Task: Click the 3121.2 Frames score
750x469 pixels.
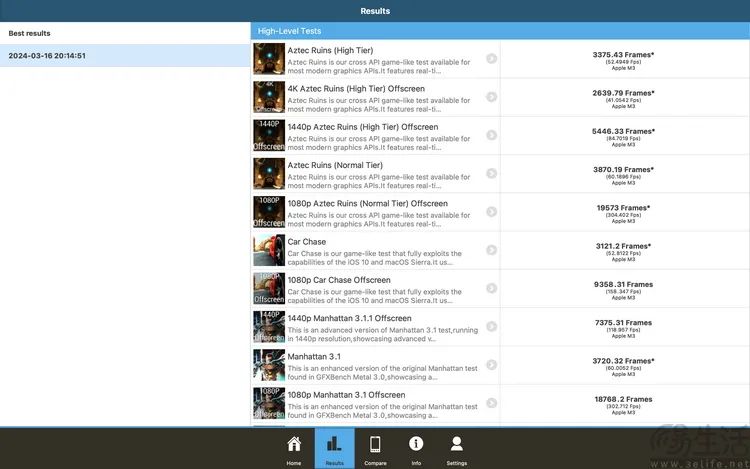Action: [x=623, y=246]
